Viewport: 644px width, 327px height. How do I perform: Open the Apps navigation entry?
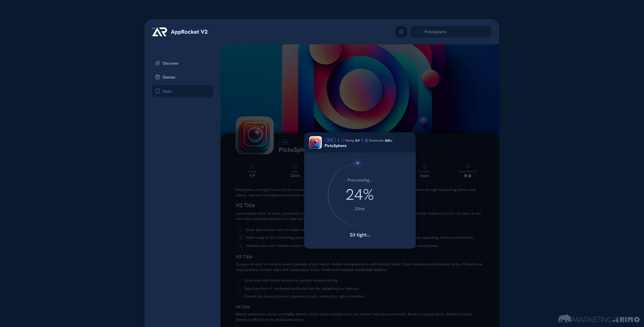167,91
